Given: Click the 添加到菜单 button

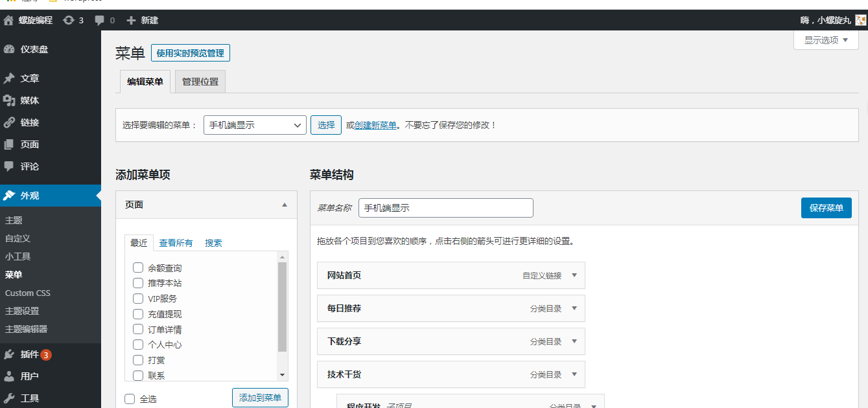Looking at the screenshot, I should 260,398.
